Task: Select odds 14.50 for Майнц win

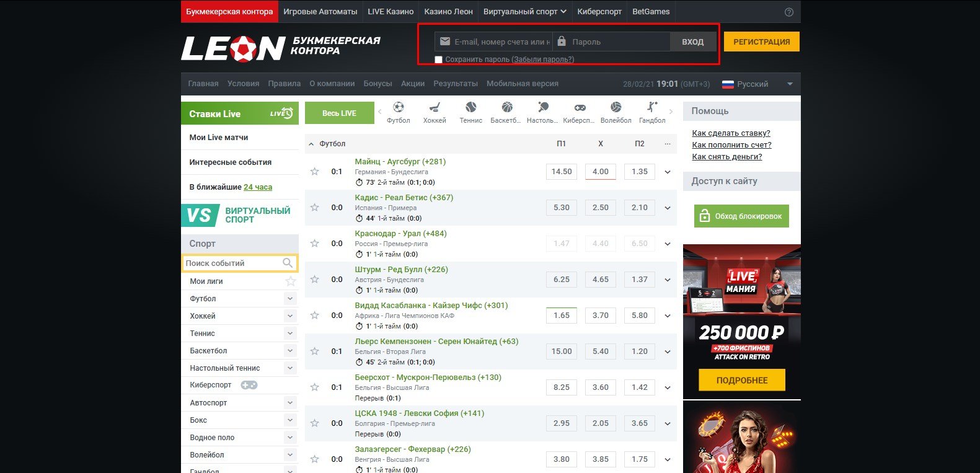Action: click(x=562, y=172)
